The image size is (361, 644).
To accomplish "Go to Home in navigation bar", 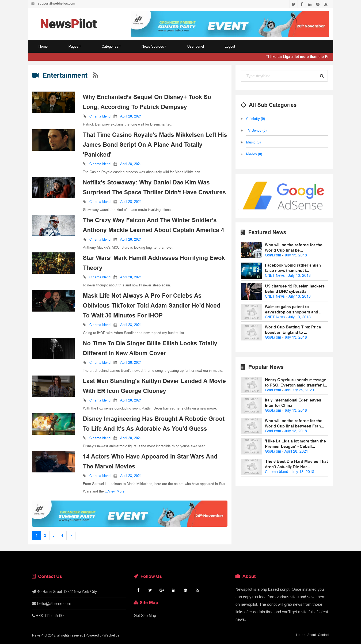I will 43,47.
